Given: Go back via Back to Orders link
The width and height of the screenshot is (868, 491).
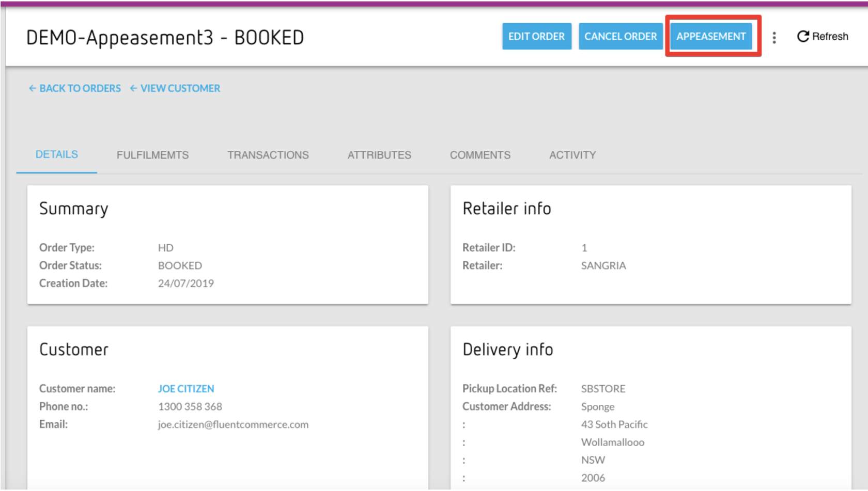Looking at the screenshot, I should tap(80, 88).
